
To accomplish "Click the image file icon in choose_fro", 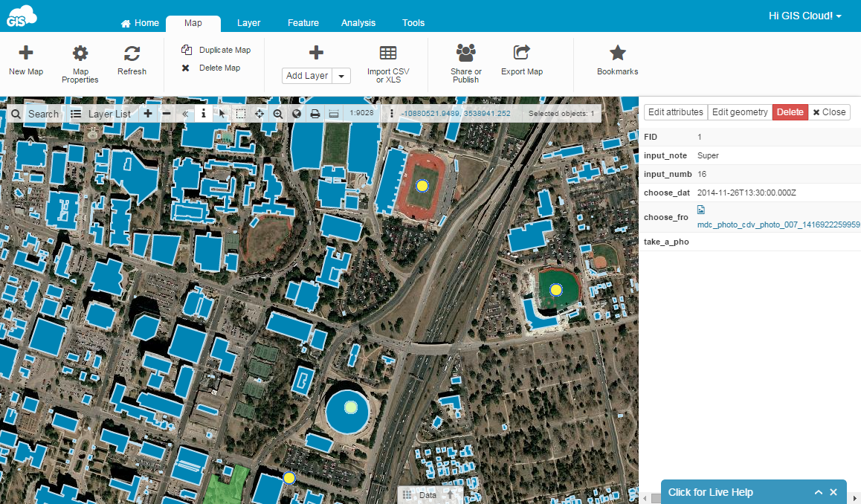I will [x=701, y=210].
